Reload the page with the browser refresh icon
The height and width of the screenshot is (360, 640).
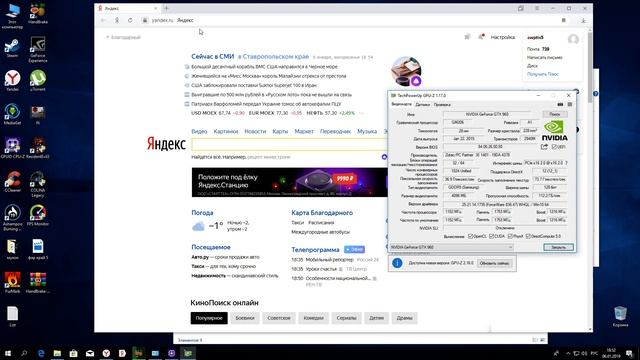[130, 20]
